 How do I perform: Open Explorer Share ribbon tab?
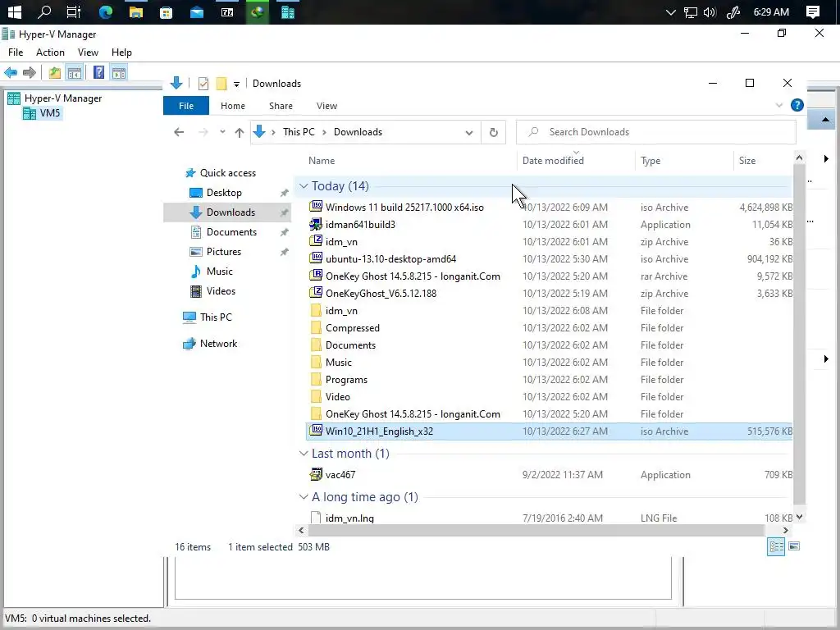point(281,106)
